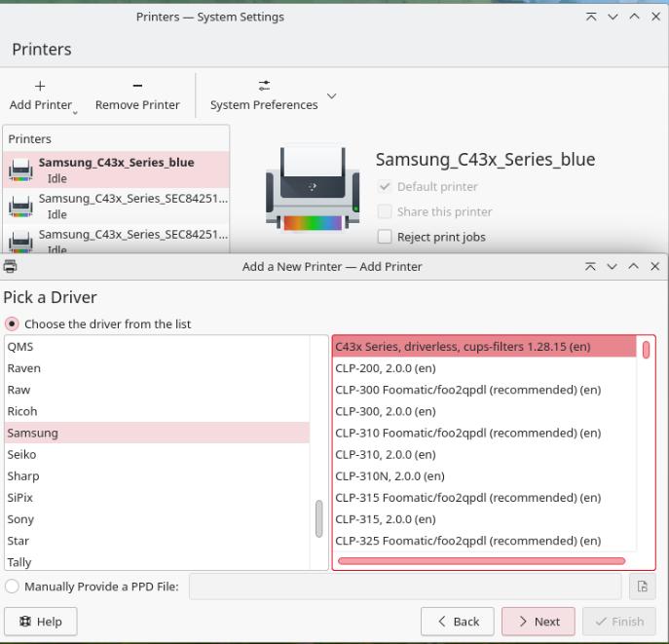Image resolution: width=669 pixels, height=644 pixels.
Task: Open System Preferences sliders icon
Action: 264,86
